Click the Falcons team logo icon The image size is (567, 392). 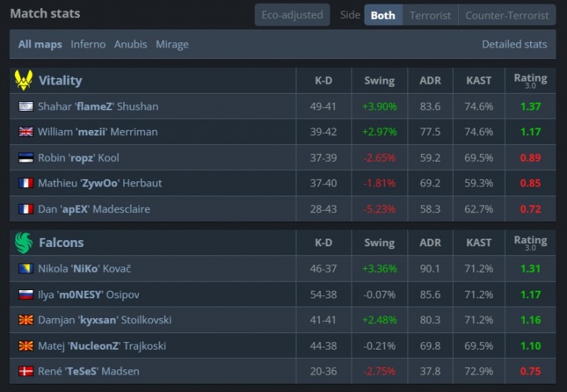[x=23, y=242]
